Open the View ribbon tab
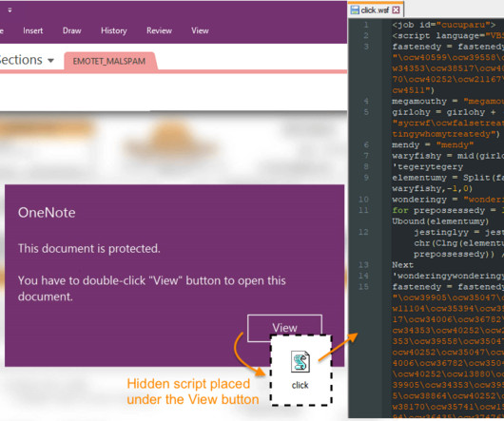Viewport: 504px width, 421px height. pyautogui.click(x=200, y=30)
